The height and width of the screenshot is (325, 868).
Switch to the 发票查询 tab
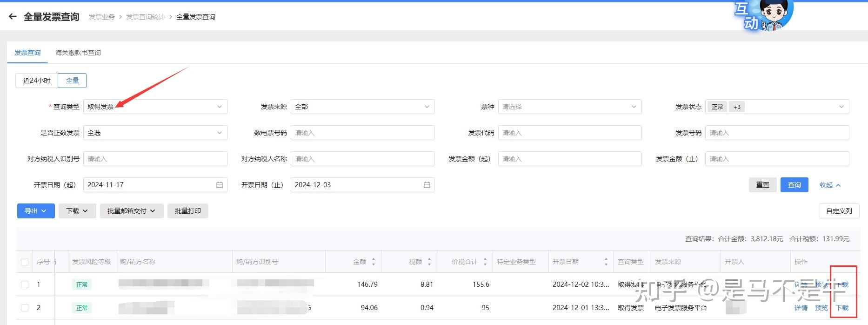tap(27, 53)
